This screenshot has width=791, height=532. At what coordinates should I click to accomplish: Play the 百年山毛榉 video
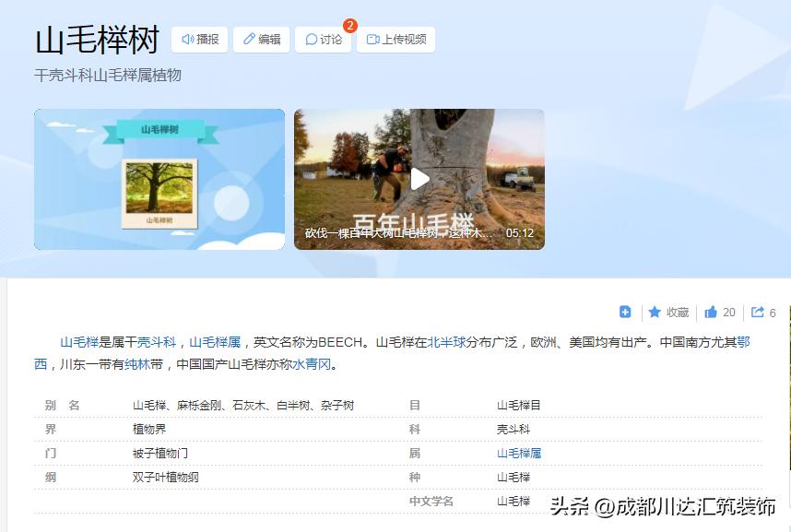419,178
